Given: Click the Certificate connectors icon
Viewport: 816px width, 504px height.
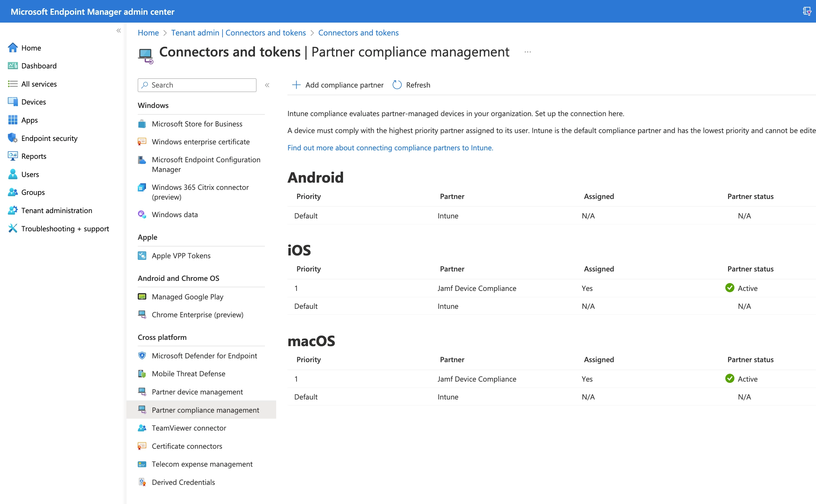Looking at the screenshot, I should 142,446.
